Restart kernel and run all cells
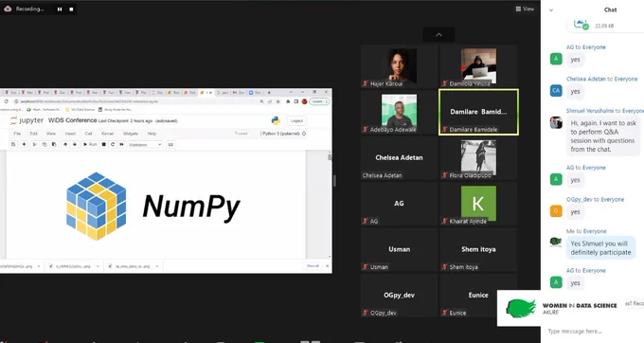This screenshot has height=343, width=644. pyautogui.click(x=121, y=145)
